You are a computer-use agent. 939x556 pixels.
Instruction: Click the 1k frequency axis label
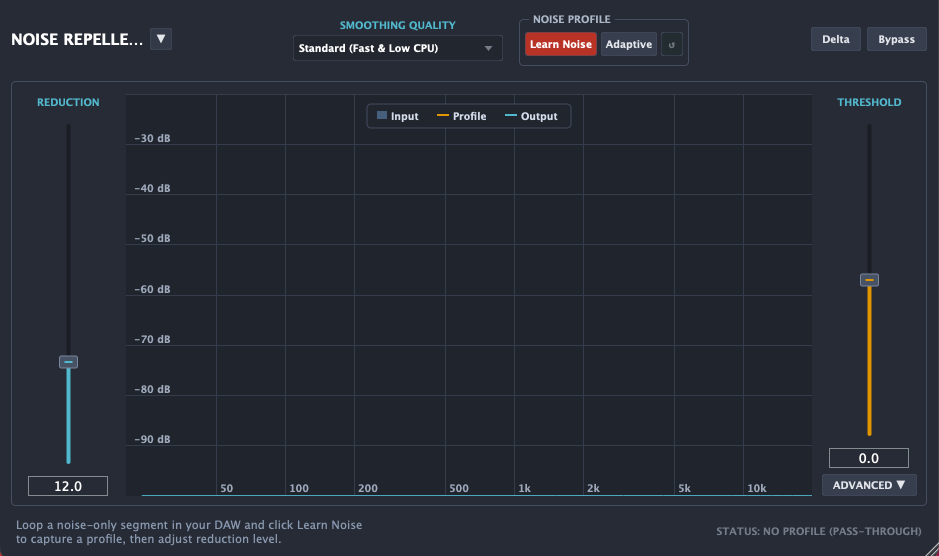525,488
